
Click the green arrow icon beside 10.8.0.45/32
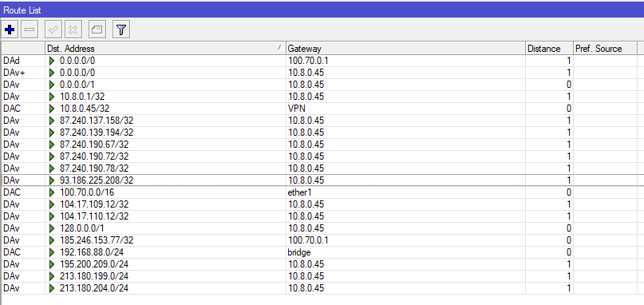[52, 109]
